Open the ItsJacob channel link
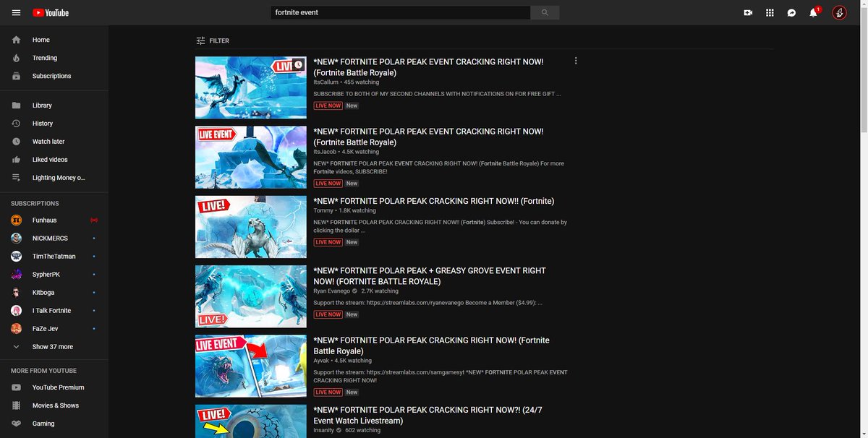The image size is (868, 438). point(325,152)
